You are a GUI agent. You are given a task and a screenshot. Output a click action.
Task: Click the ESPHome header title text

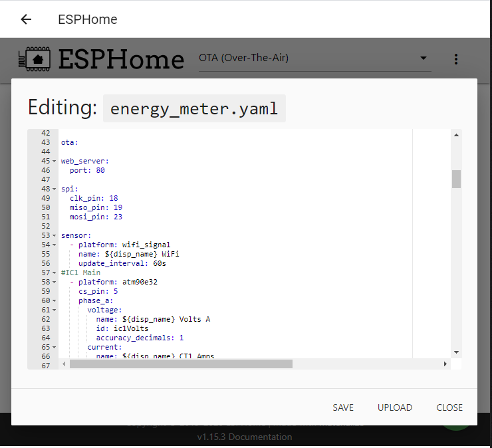click(x=88, y=19)
